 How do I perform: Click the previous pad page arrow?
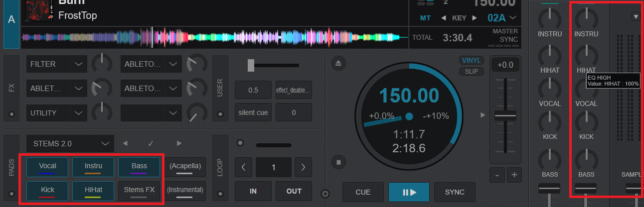pyautogui.click(x=125, y=144)
